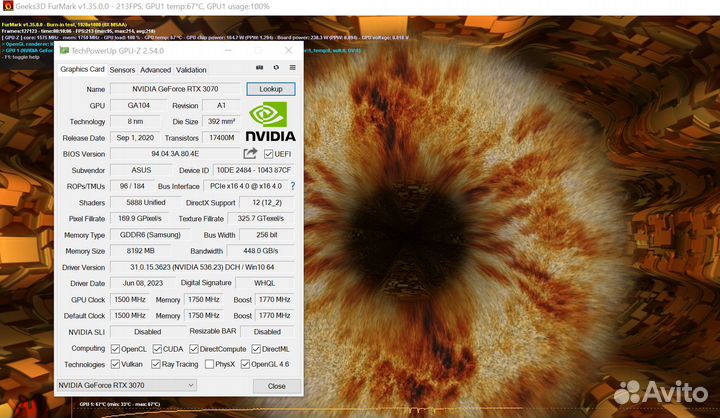Screen dimensions: 720x418
Task: Click the Digital Signature WHQL value
Action: point(264,283)
